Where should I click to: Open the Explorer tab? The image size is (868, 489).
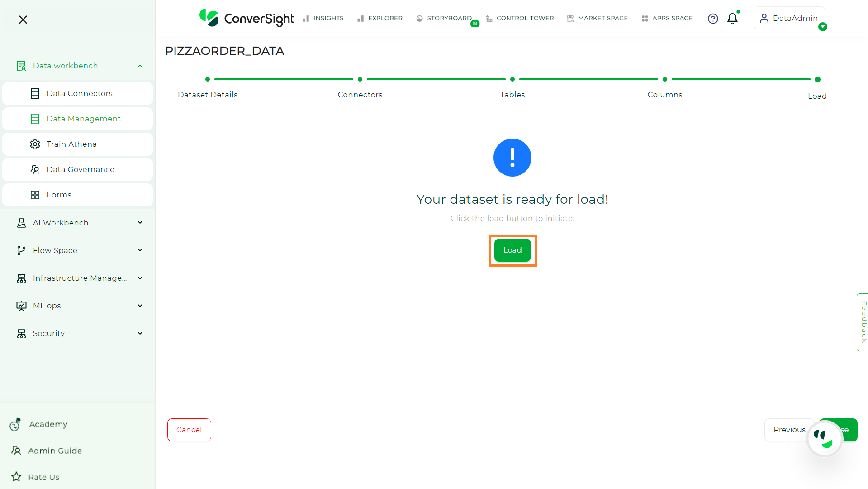(380, 18)
